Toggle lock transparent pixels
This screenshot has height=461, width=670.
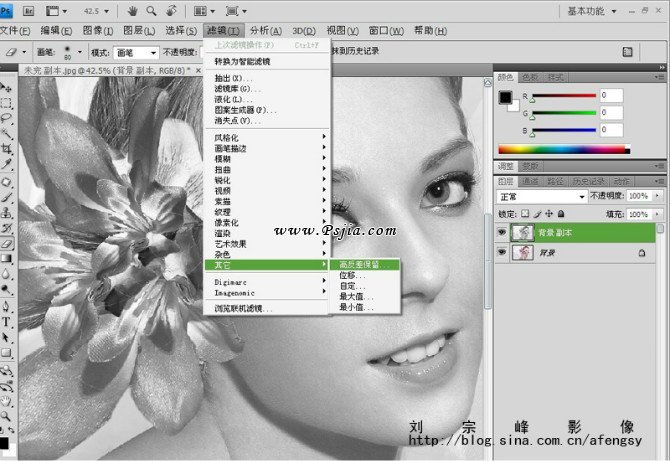(x=525, y=214)
